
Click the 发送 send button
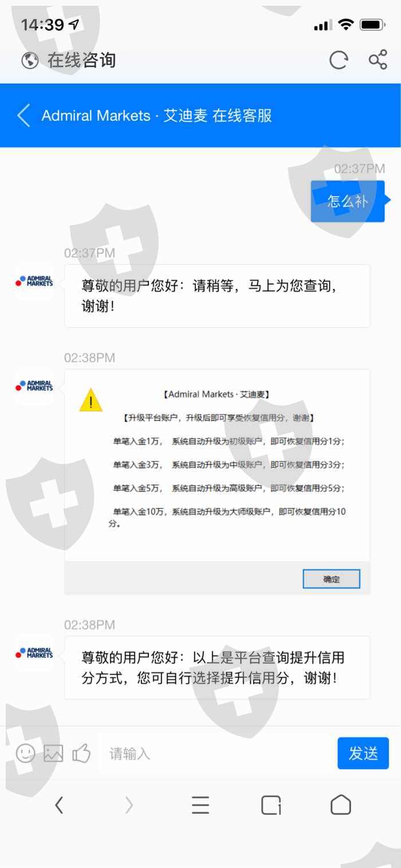[x=363, y=753]
